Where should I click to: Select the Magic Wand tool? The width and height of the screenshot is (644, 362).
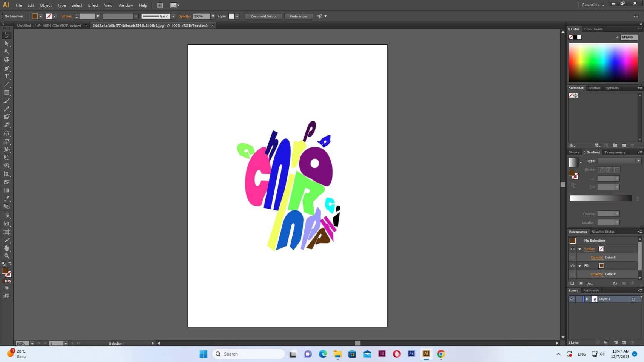click(7, 52)
